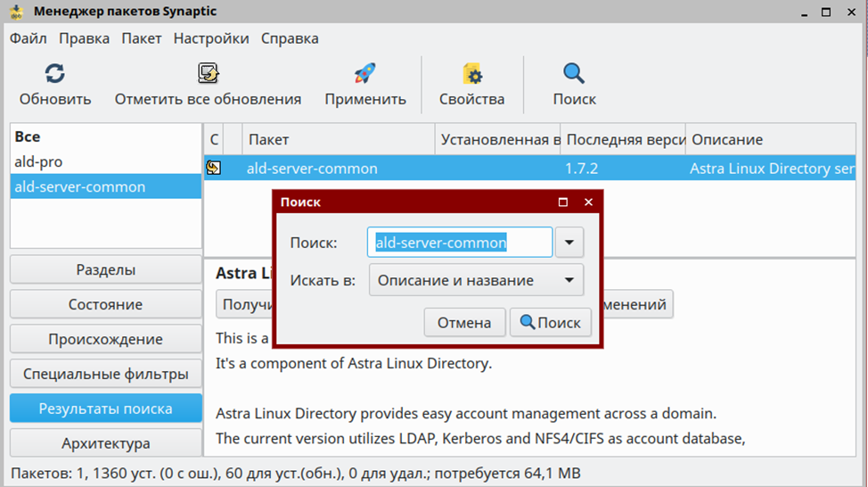Open the Справка menu
The image size is (868, 487).
tap(290, 38)
